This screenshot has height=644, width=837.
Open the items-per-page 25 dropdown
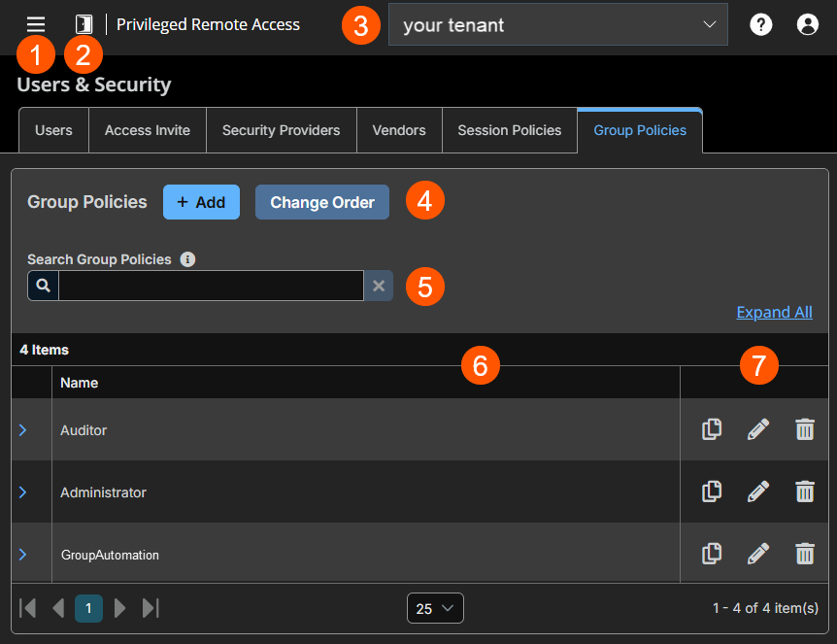(435, 608)
